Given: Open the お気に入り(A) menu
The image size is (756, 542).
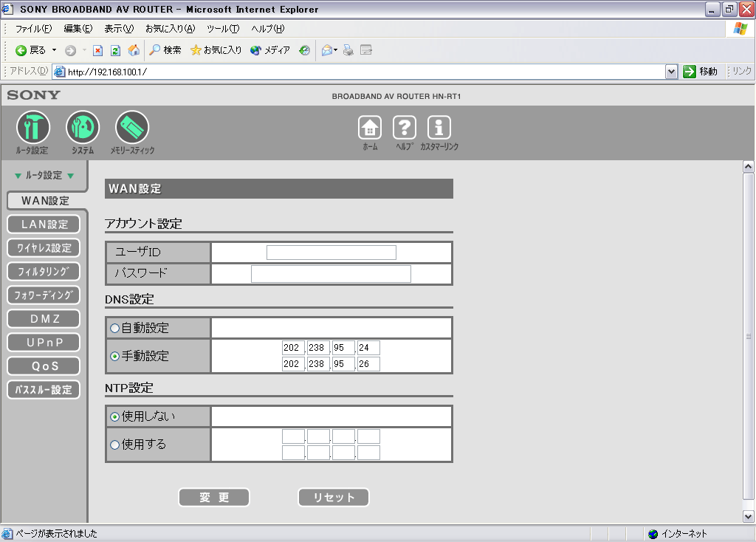Looking at the screenshot, I should click(171, 29).
